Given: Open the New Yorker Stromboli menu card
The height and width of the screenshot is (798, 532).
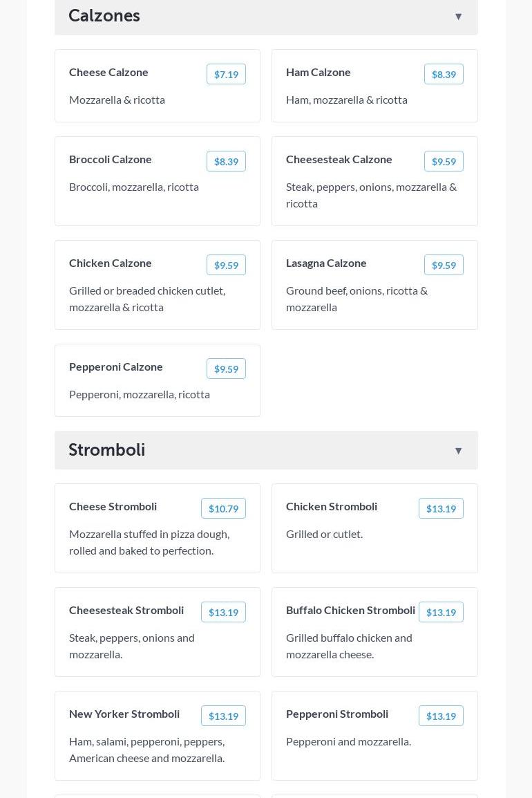Looking at the screenshot, I should pyautogui.click(x=158, y=737).
